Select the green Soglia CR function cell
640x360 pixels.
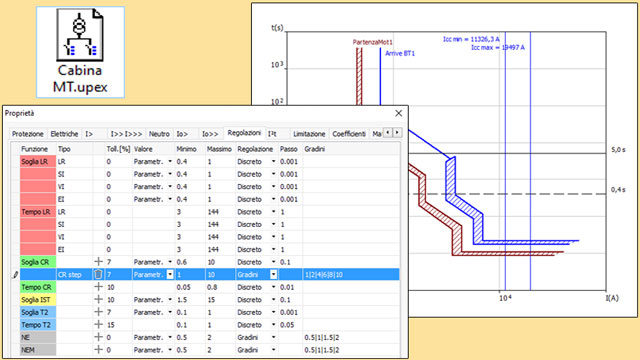[x=38, y=262]
